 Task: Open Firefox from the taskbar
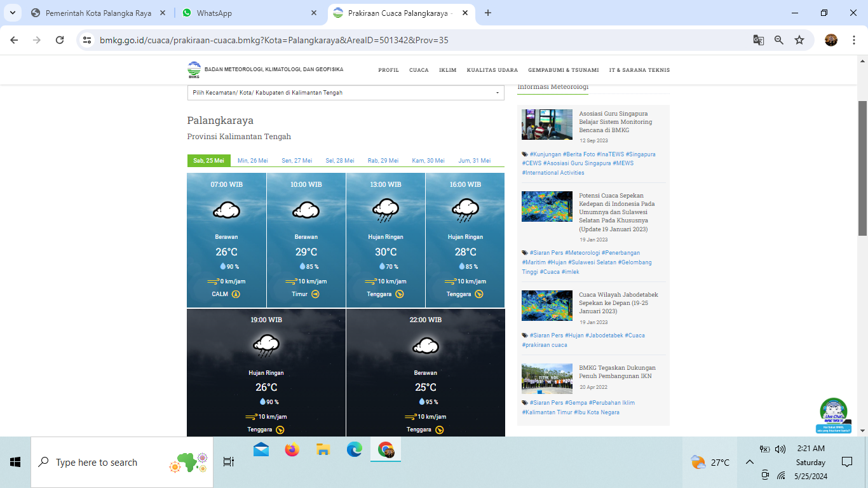[x=292, y=450]
